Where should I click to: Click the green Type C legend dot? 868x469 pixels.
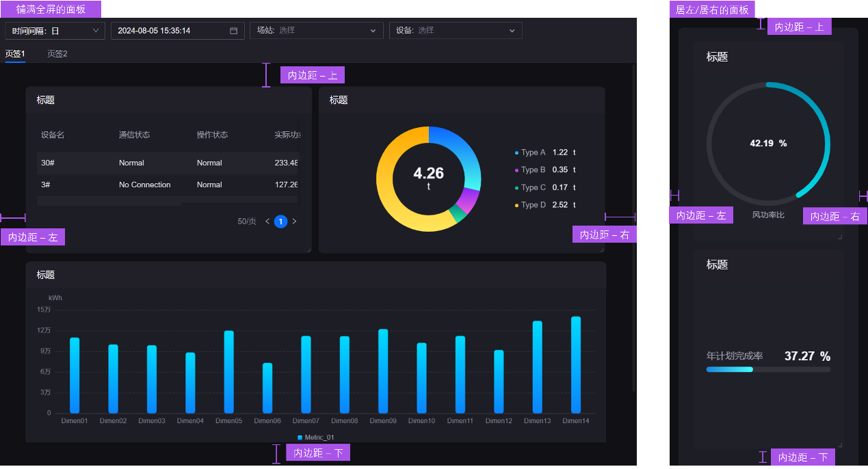517,187
